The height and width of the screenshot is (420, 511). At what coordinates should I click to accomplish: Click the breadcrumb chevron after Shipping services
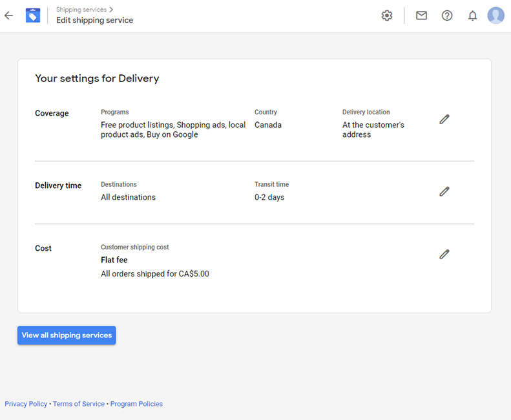(111, 10)
